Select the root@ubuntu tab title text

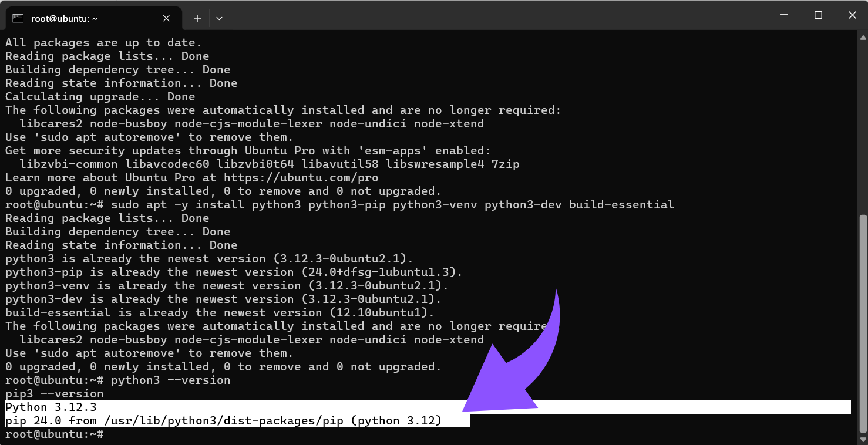click(65, 18)
